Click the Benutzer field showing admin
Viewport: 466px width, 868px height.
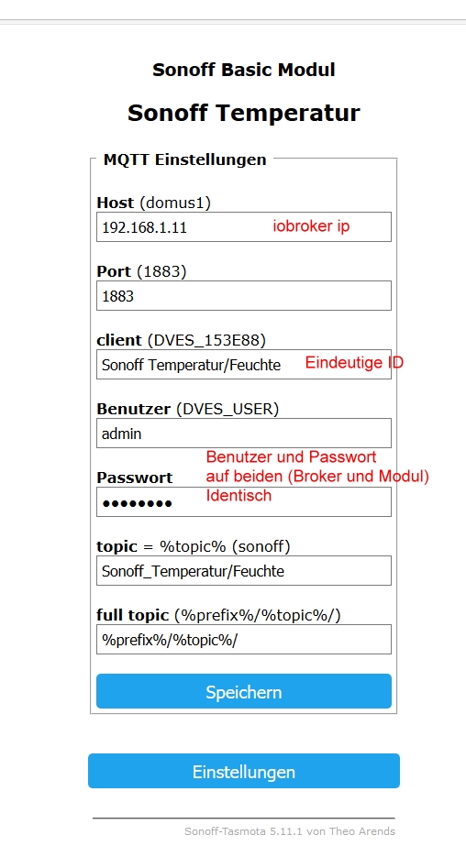coord(244,433)
